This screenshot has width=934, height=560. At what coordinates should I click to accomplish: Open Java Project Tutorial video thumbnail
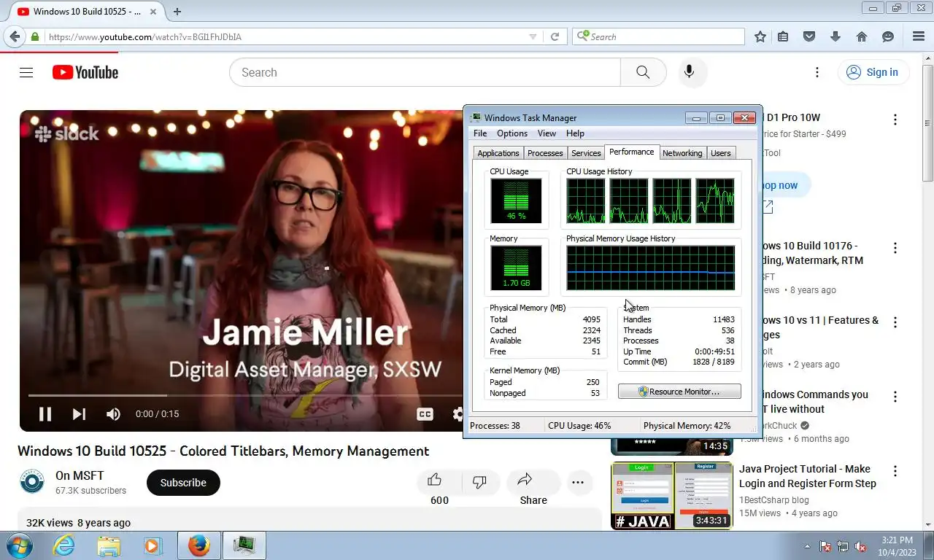tap(672, 495)
